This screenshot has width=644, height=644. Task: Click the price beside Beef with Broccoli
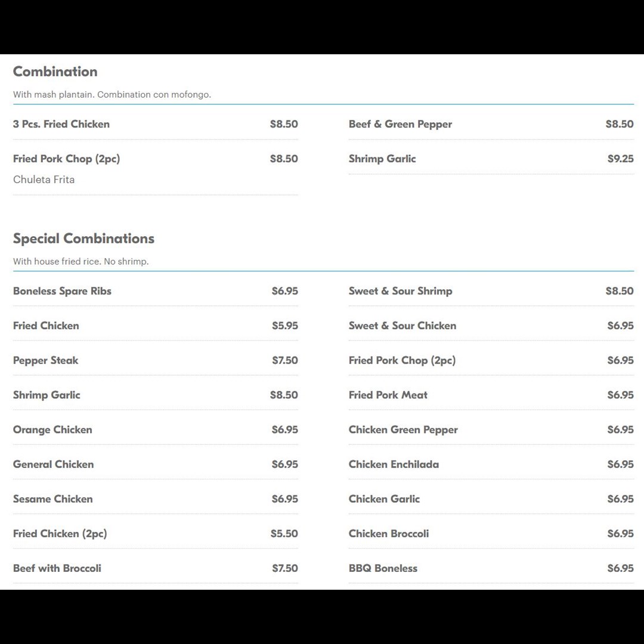coord(285,568)
